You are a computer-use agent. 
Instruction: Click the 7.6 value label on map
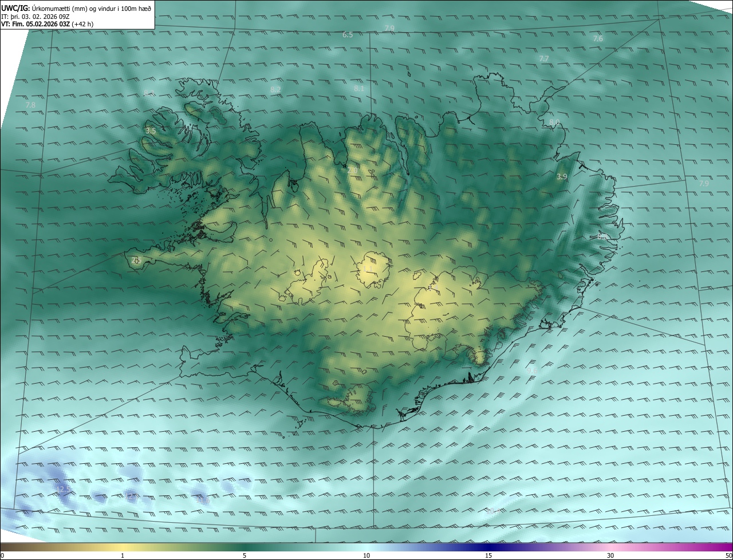598,39
